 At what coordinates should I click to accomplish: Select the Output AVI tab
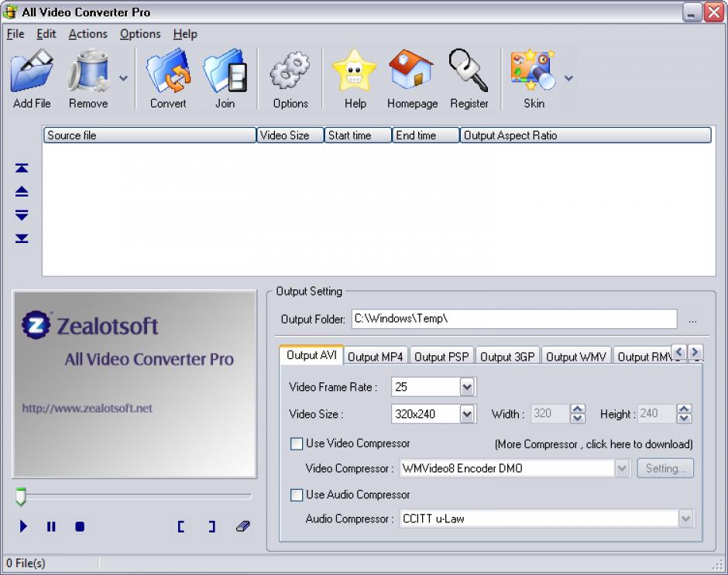[x=311, y=355]
